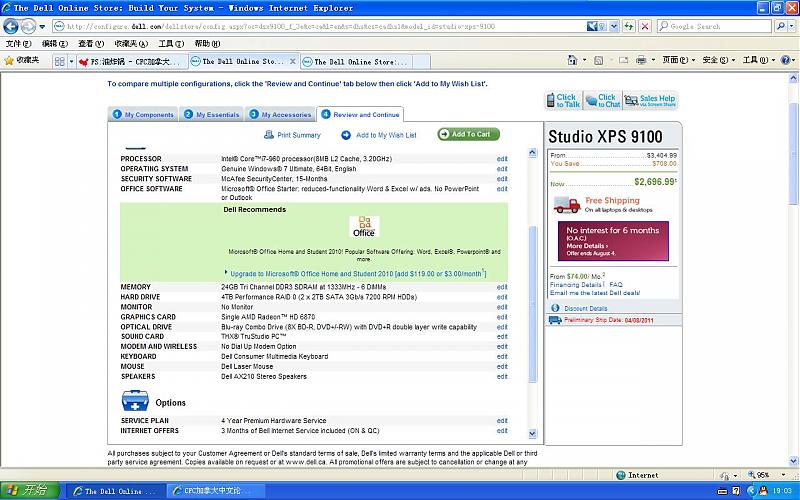800x500 pixels.
Task: Click the Refresh page icon
Action: (x=629, y=26)
